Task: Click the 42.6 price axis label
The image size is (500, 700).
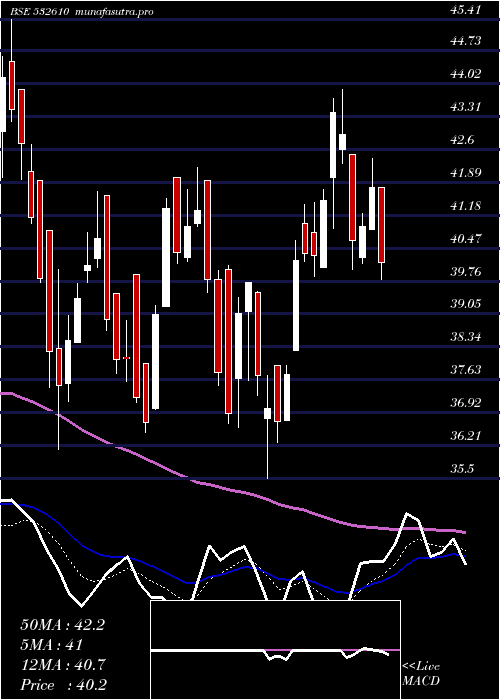Action: [462, 140]
